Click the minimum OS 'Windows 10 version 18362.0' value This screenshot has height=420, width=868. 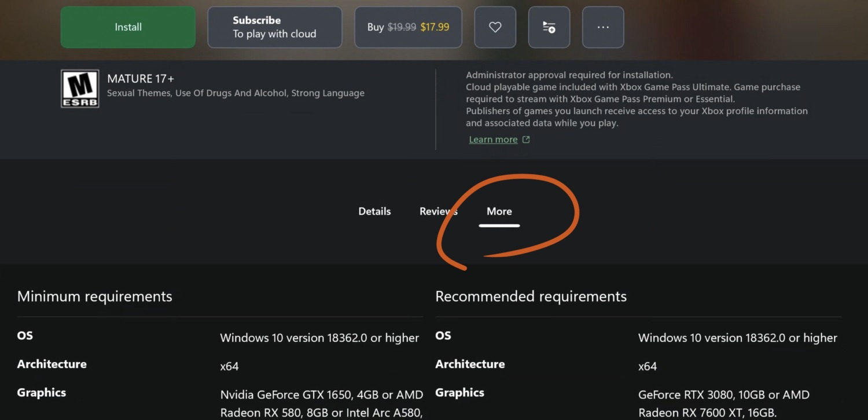(319, 338)
